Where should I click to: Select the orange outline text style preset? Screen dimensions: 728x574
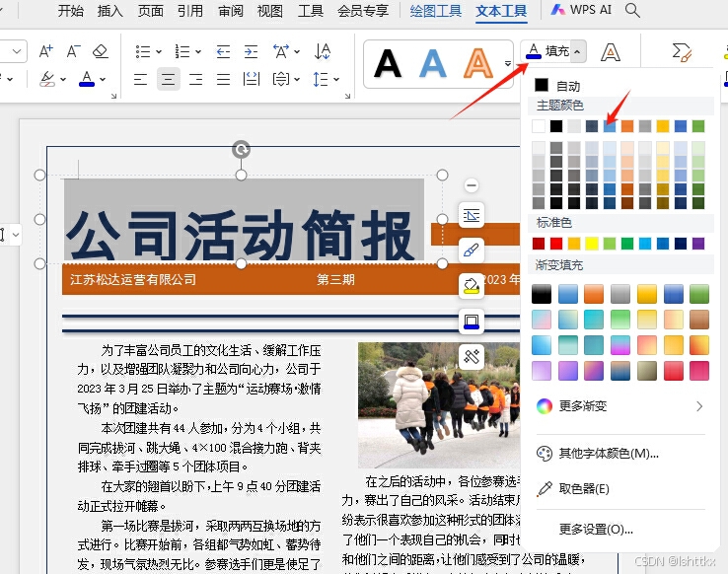(x=478, y=64)
